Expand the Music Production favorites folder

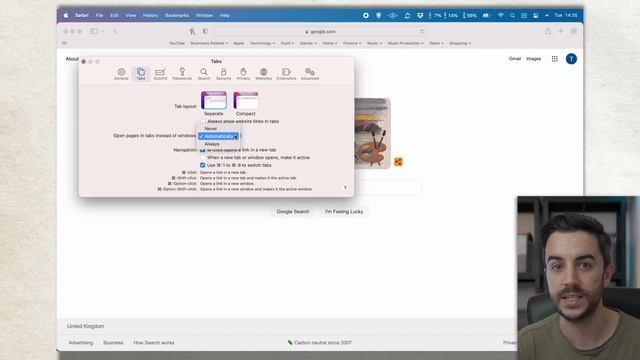point(406,43)
